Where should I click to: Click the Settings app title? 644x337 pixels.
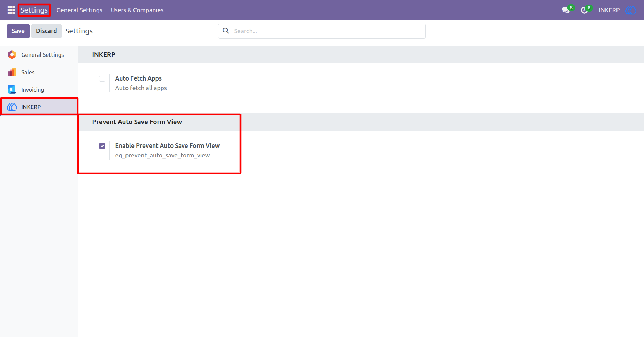click(x=34, y=10)
